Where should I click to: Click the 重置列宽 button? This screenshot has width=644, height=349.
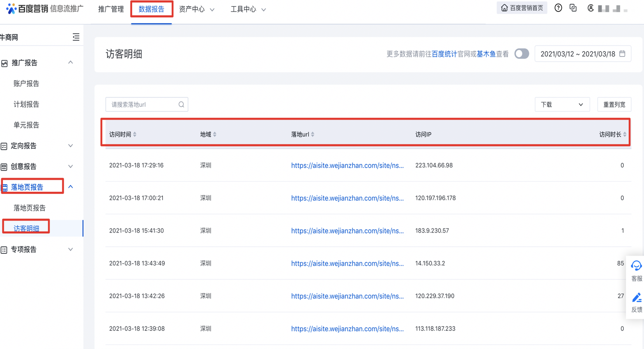click(614, 105)
